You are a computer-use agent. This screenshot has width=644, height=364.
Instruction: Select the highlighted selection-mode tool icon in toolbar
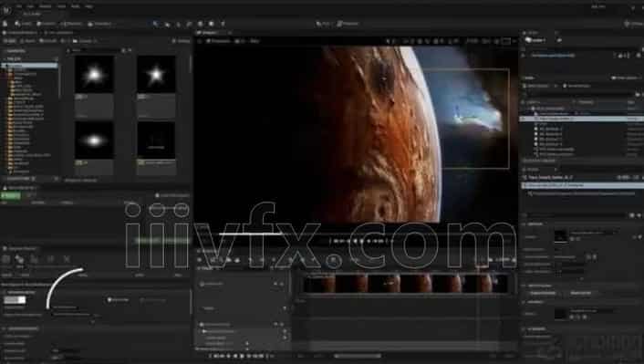155,24
